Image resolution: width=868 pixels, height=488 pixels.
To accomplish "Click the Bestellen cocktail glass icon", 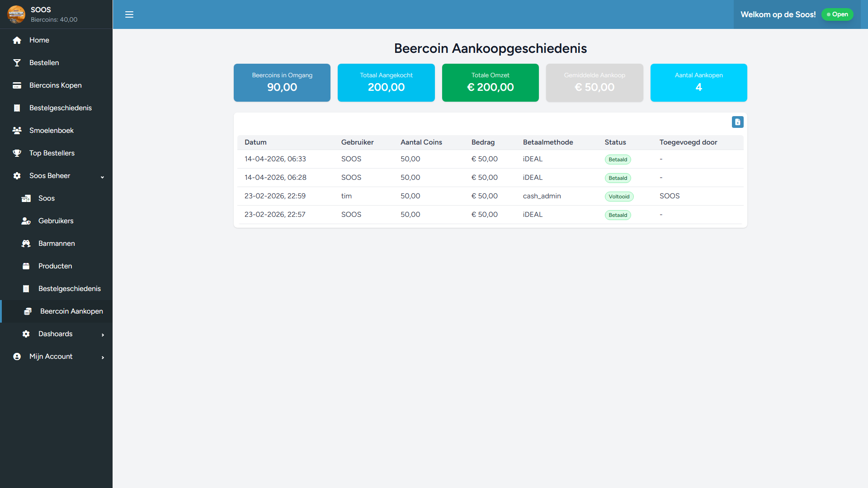I will pyautogui.click(x=17, y=63).
